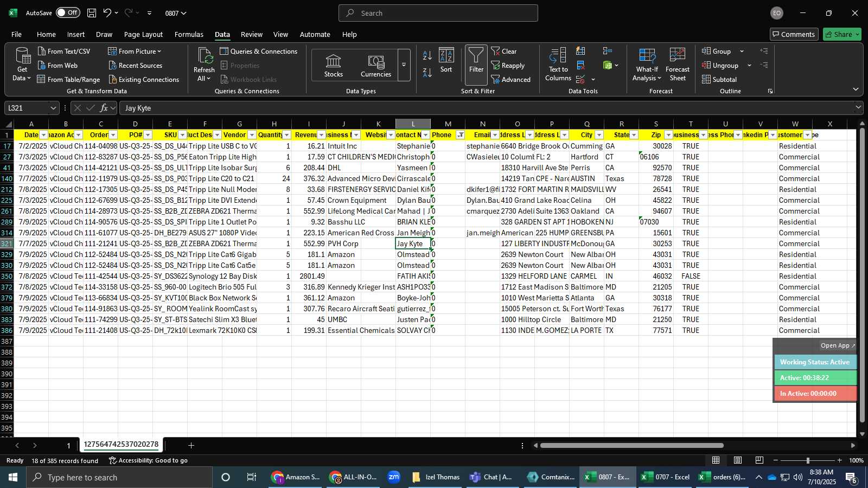Click the Consolidate icon
This screenshot has width=868, height=488.
[608, 51]
